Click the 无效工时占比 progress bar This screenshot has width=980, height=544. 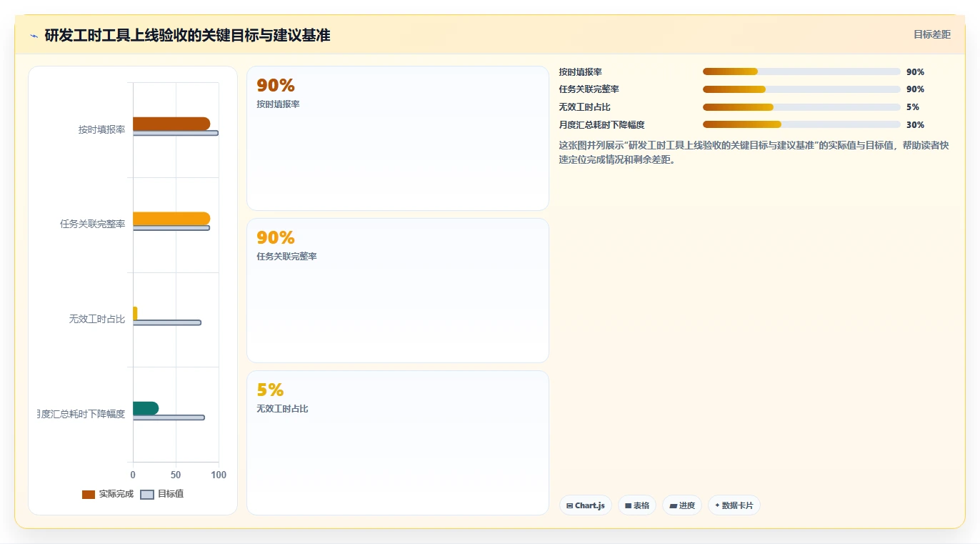pyautogui.click(x=801, y=107)
